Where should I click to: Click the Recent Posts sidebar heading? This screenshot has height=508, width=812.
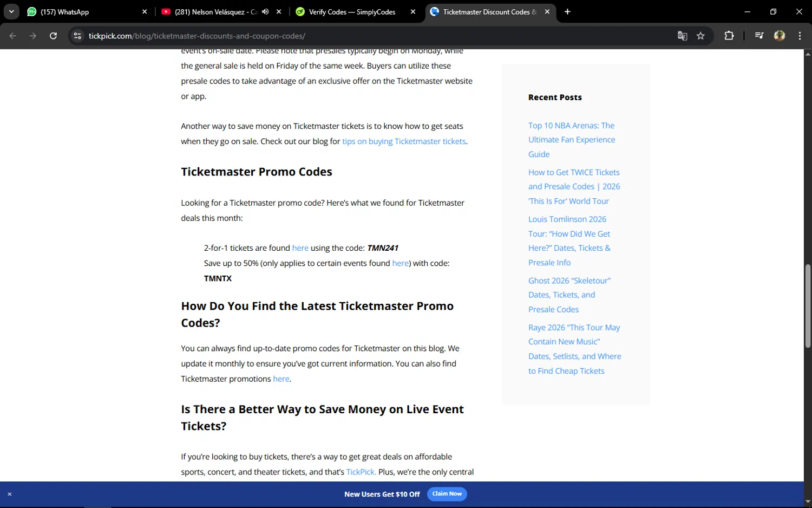tap(555, 97)
